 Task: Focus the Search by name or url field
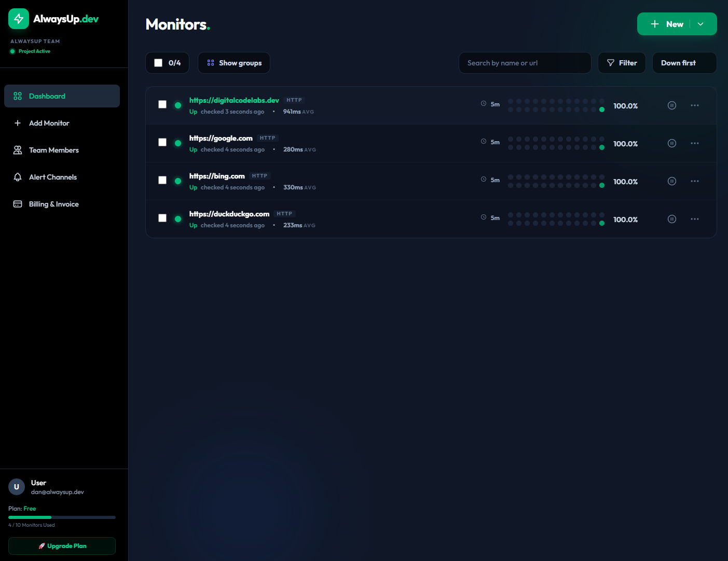point(525,63)
